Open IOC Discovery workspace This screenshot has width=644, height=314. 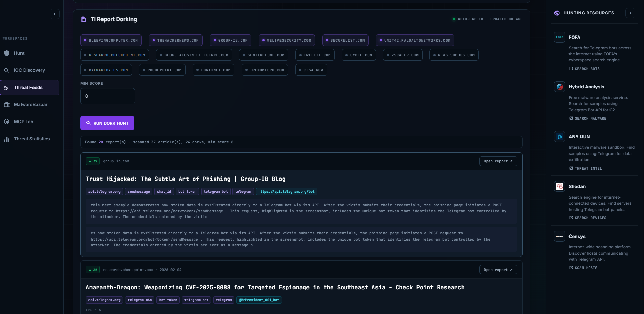[30, 70]
